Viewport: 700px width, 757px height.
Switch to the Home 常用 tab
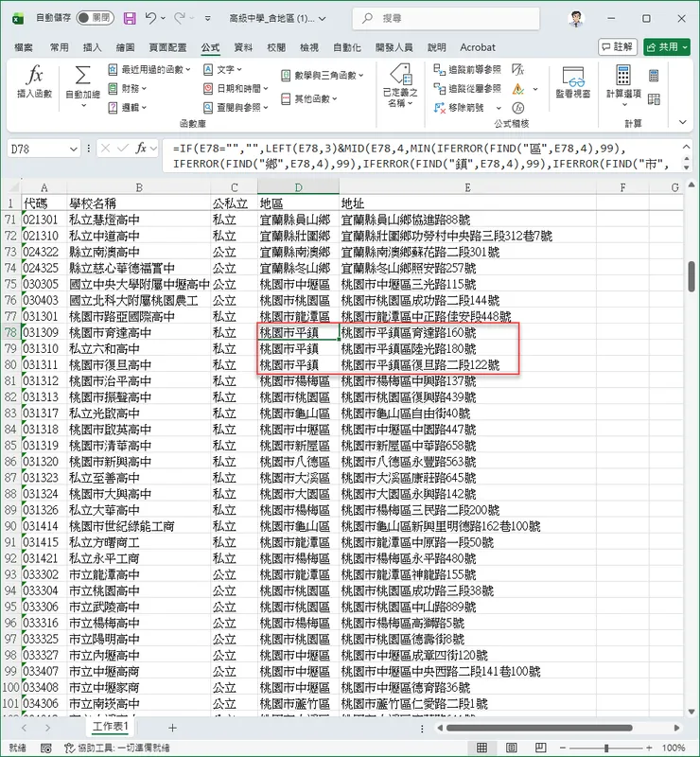pyautogui.click(x=59, y=47)
